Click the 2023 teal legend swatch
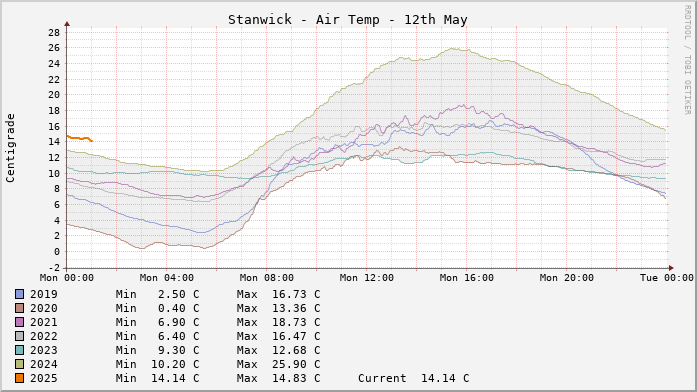 tap(20, 350)
